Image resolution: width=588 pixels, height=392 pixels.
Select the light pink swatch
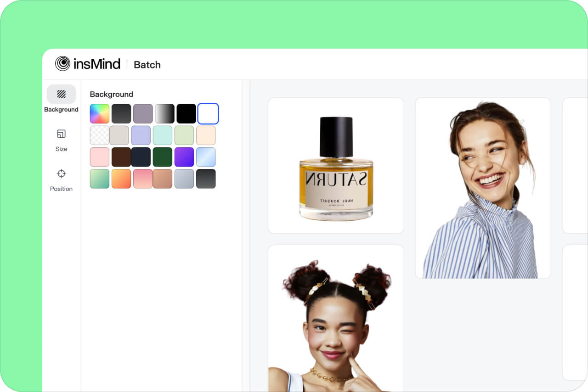tap(100, 157)
